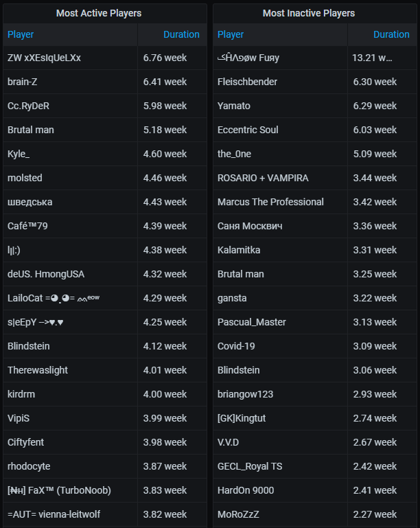Select the =AUT= vienna-leitwolf player cell
The width and height of the screenshot is (420, 528).
click(54, 514)
